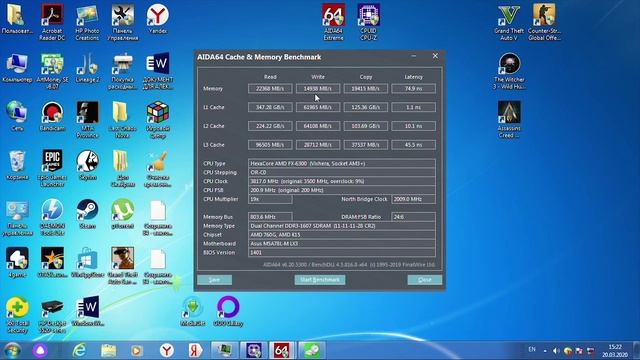Open the DAEMON Tools Lite shortcut
Screen dimensions: 640x360
pos(52,217)
